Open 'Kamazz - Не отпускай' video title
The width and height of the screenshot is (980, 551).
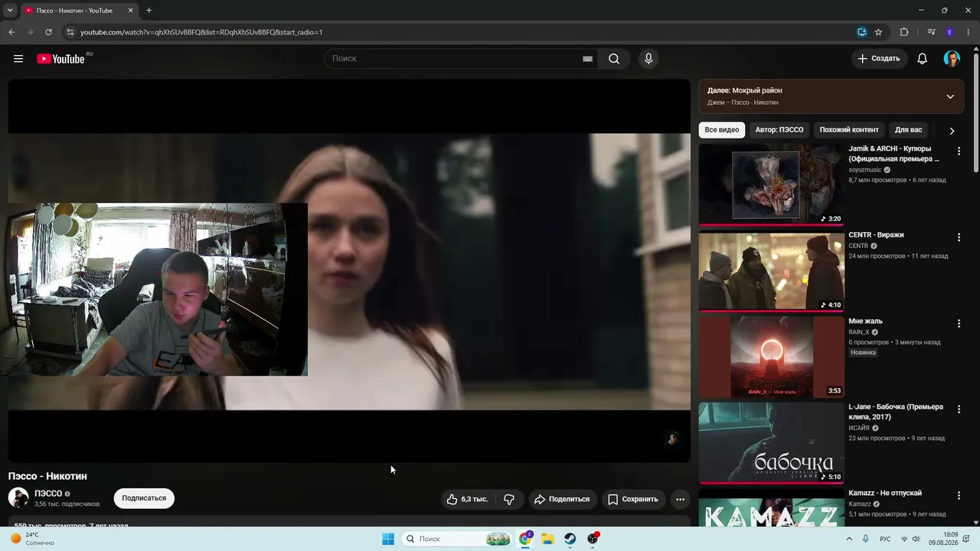[x=885, y=493]
